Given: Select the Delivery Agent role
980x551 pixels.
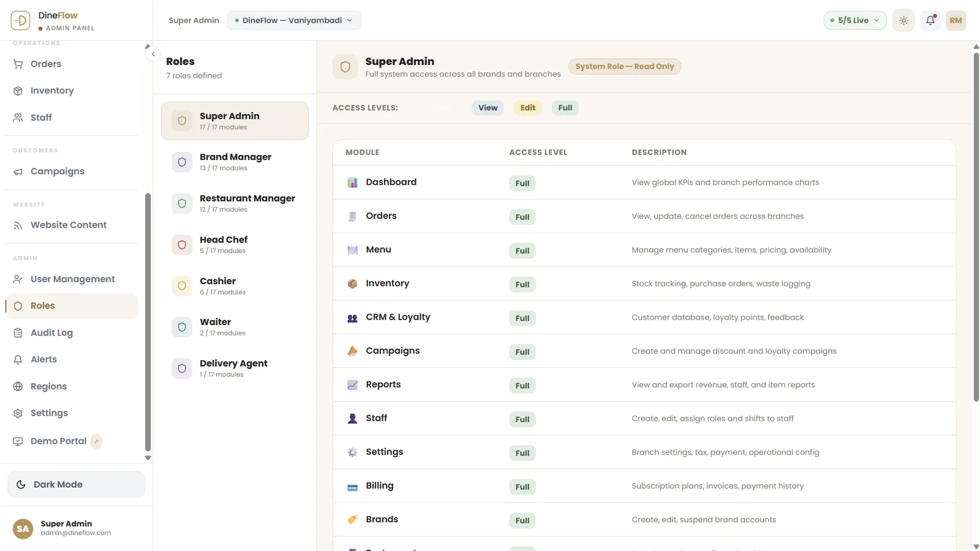Looking at the screenshot, I should point(235,369).
